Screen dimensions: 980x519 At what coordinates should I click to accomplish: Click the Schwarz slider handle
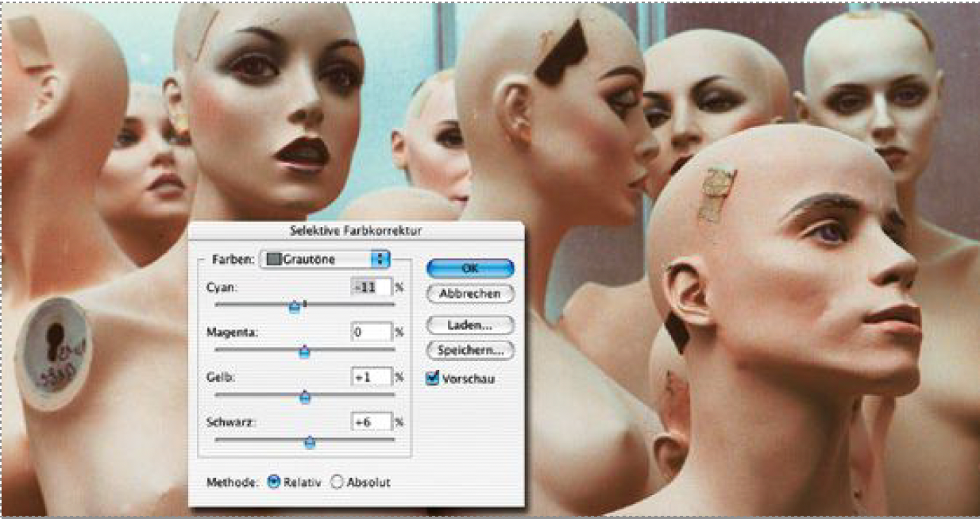pos(310,442)
